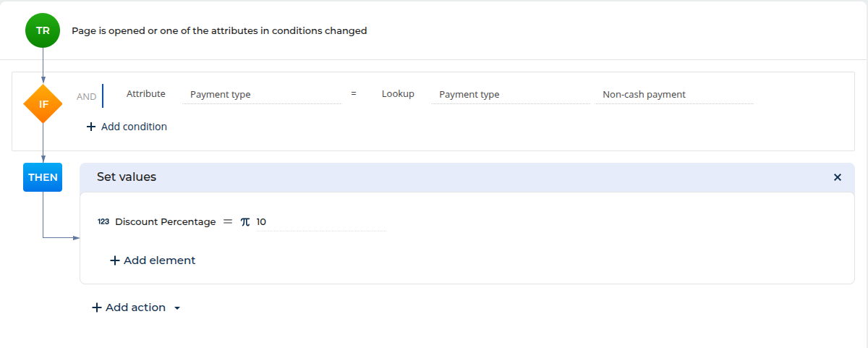Click the plus icon beside Add action
The image size is (868, 348).
[x=97, y=307]
